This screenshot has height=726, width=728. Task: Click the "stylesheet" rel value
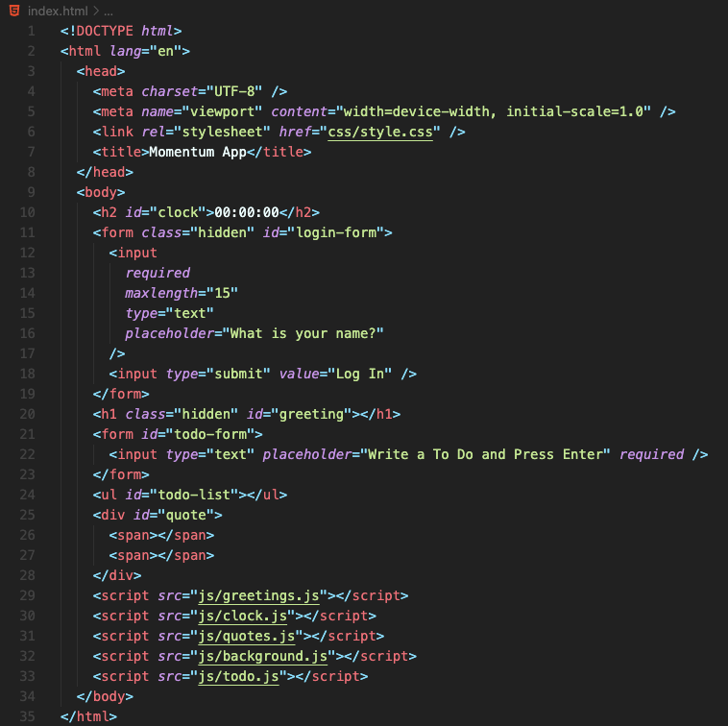pos(223,132)
